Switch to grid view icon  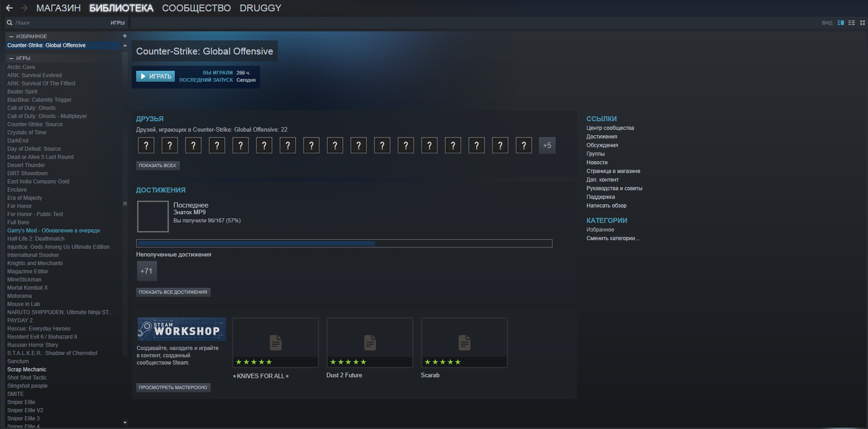(863, 23)
